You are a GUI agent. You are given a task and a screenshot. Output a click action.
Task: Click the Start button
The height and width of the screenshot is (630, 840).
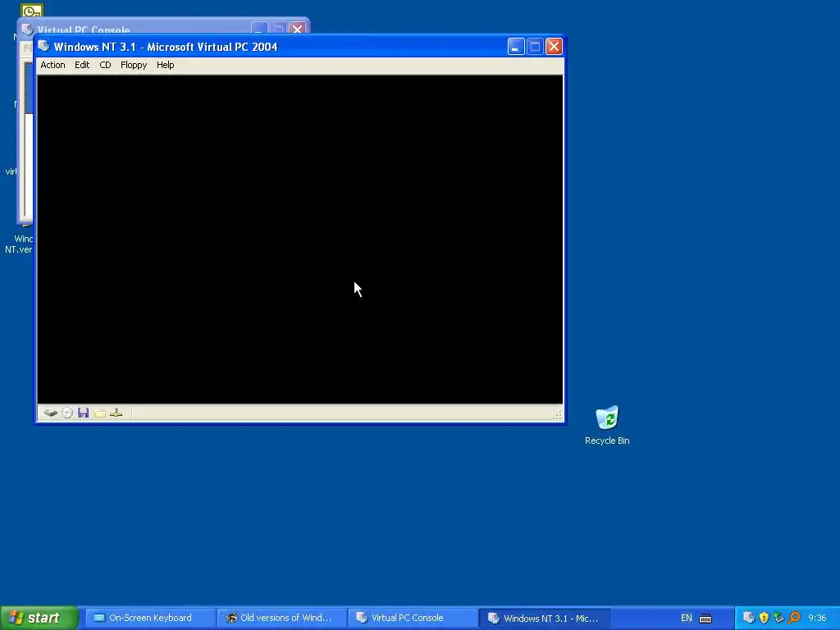pos(39,618)
